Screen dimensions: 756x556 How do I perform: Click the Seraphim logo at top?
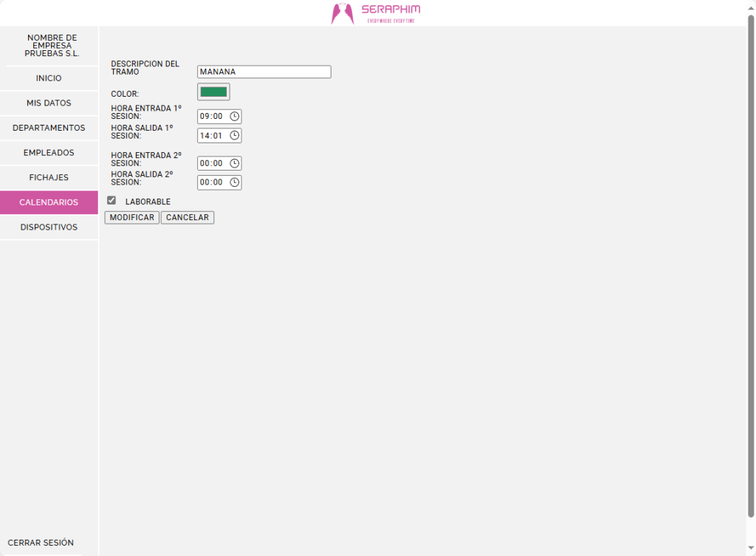[376, 13]
